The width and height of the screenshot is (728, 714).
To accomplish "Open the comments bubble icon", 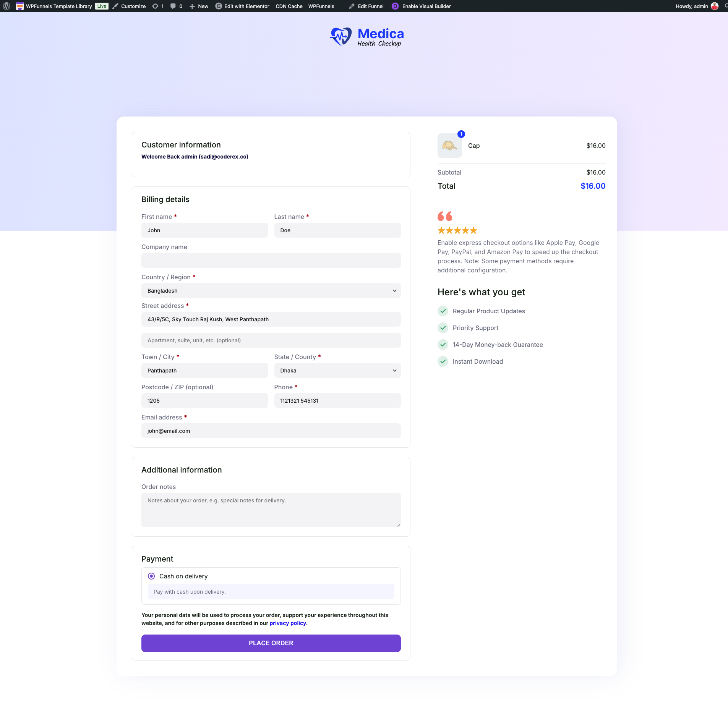I will 173,6.
